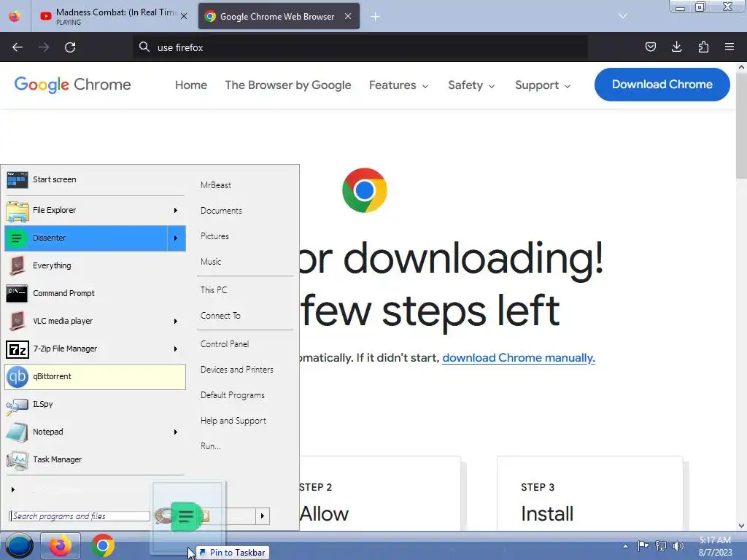
Task: Expand the Dissenter submenu arrow
Action: click(x=176, y=238)
